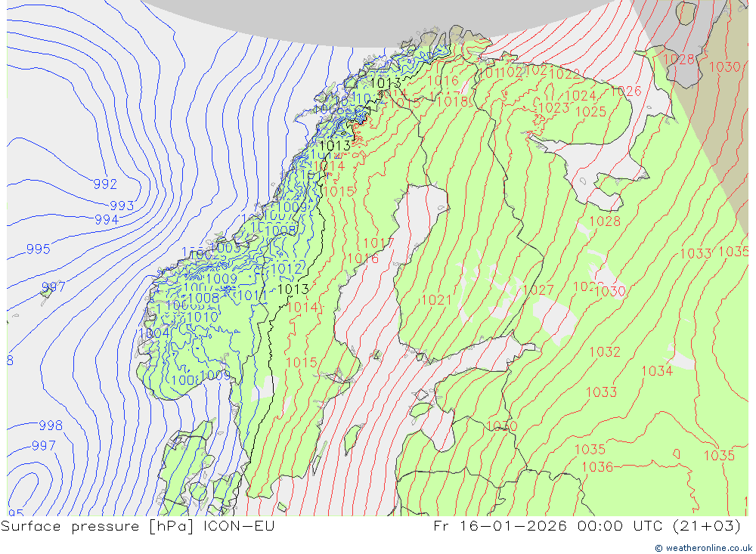Screen dimensions: 756x554
Task: Click the 994 pressure label
Action: point(107,220)
